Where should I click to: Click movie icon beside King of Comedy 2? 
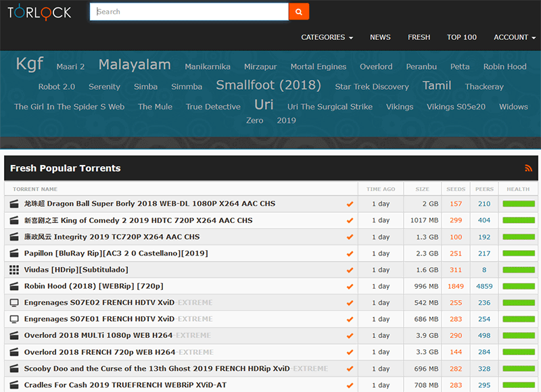[x=14, y=220]
